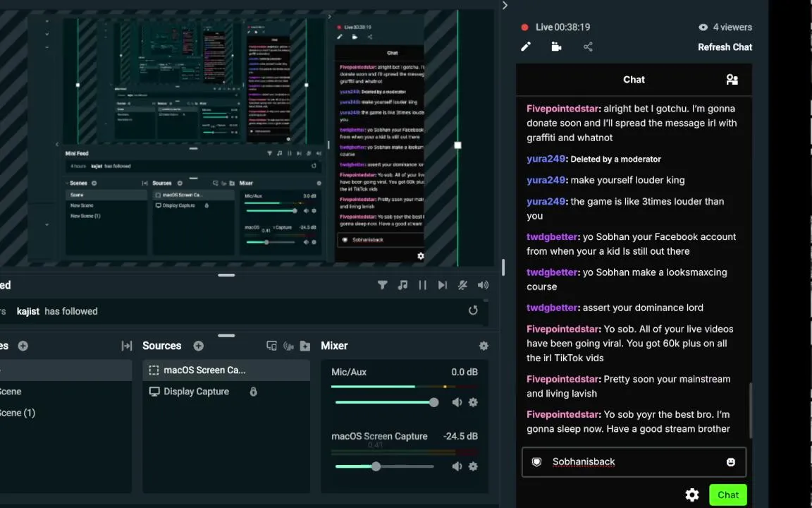This screenshot has height=508, width=812.
Task: Click the Mini Feed volume speaker icon
Action: pos(483,285)
